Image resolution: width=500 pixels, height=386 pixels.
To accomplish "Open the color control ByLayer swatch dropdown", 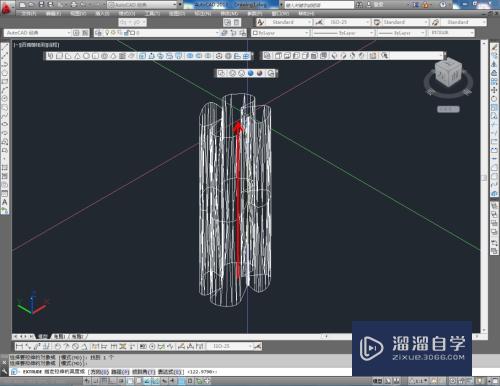I will [280, 33].
